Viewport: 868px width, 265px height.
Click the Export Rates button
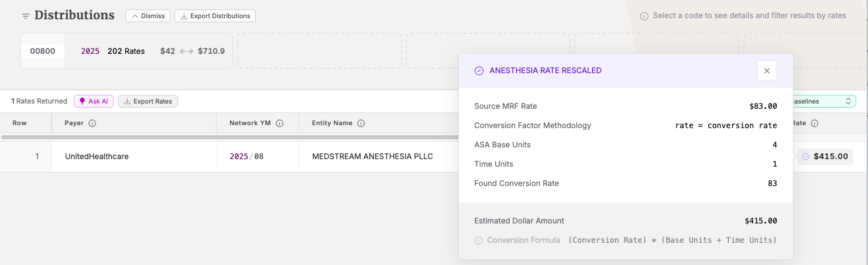click(x=147, y=101)
